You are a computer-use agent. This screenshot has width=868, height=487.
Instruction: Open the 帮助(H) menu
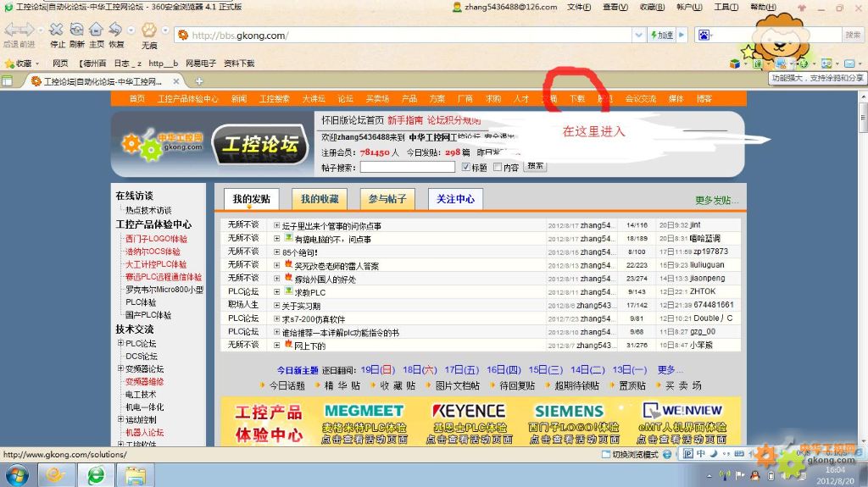[x=763, y=7]
